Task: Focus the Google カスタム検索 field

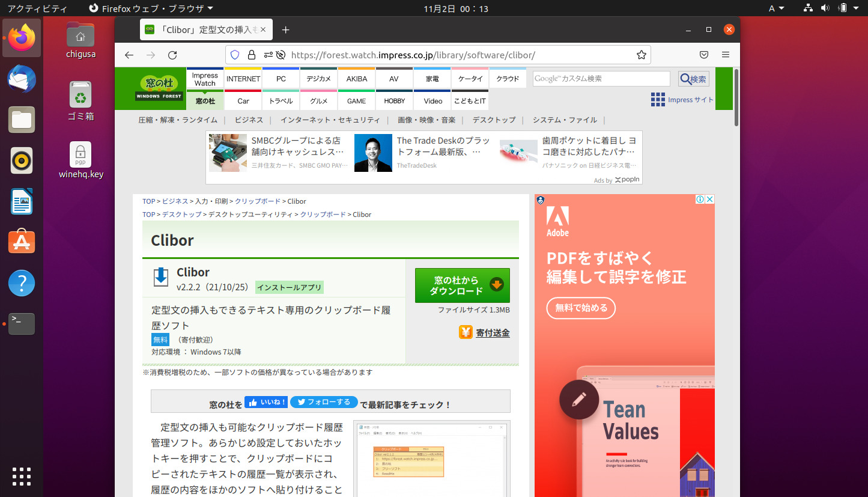Action: (x=601, y=79)
